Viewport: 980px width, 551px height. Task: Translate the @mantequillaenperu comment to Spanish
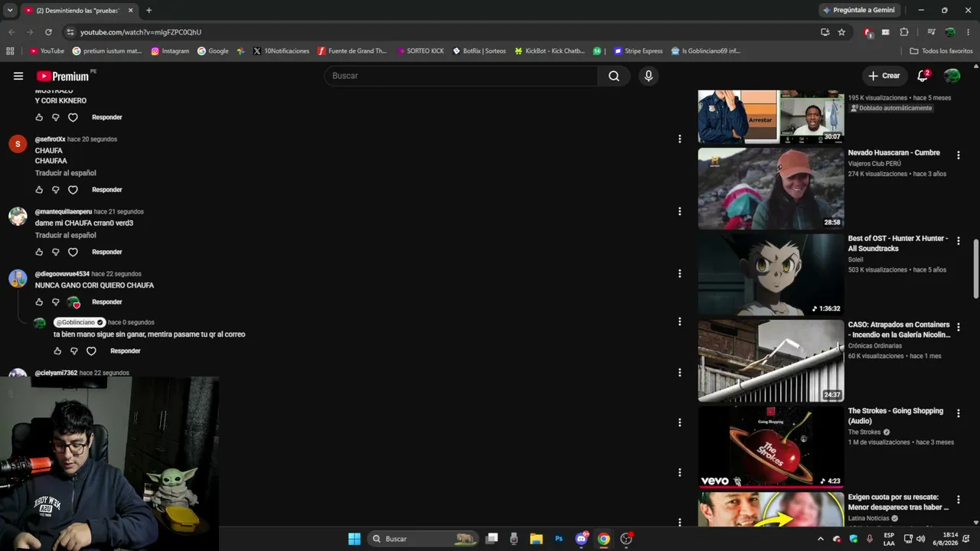pyautogui.click(x=66, y=235)
